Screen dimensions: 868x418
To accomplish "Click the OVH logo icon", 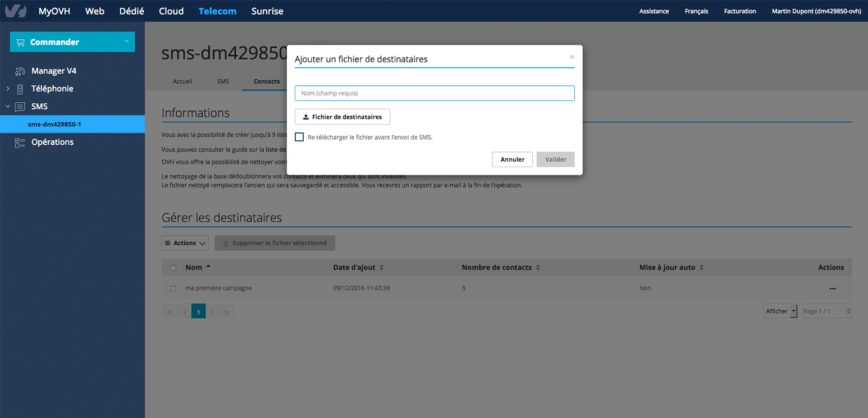I will coord(15,11).
